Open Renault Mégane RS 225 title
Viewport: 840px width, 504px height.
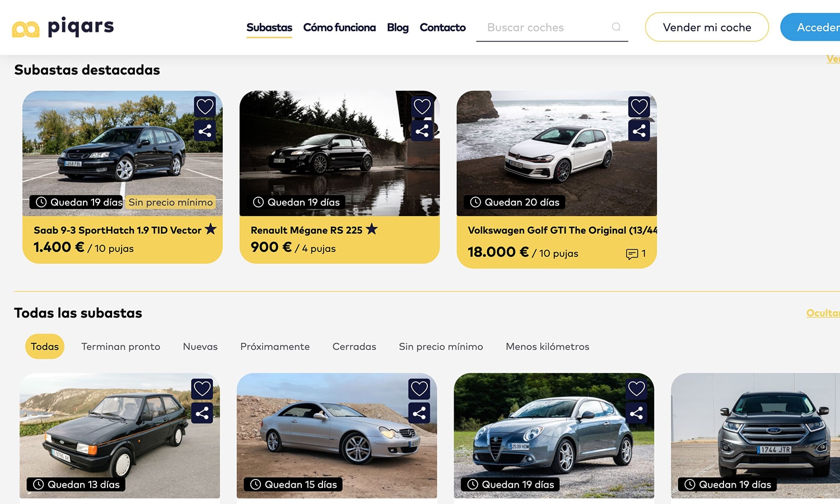click(307, 230)
